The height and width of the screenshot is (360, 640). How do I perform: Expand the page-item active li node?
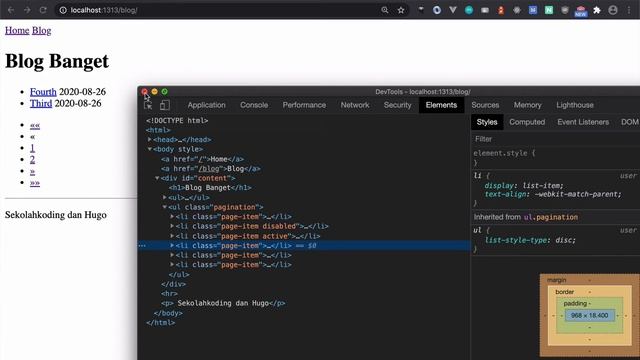click(x=172, y=236)
